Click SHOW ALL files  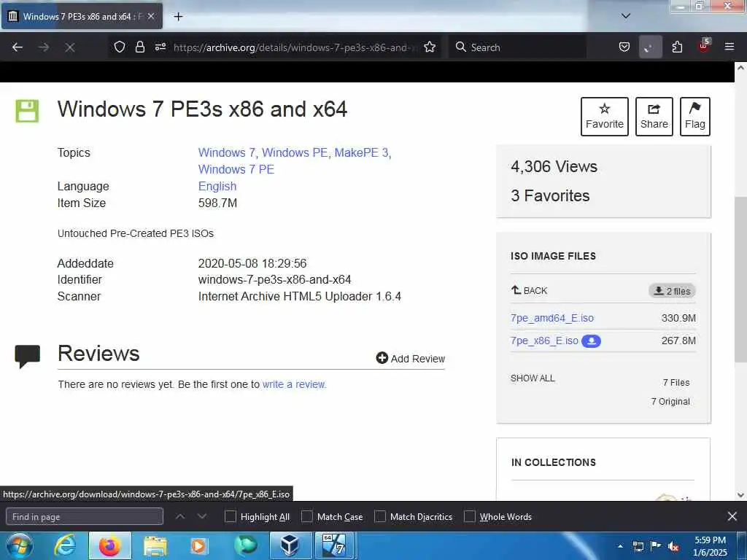[533, 378]
